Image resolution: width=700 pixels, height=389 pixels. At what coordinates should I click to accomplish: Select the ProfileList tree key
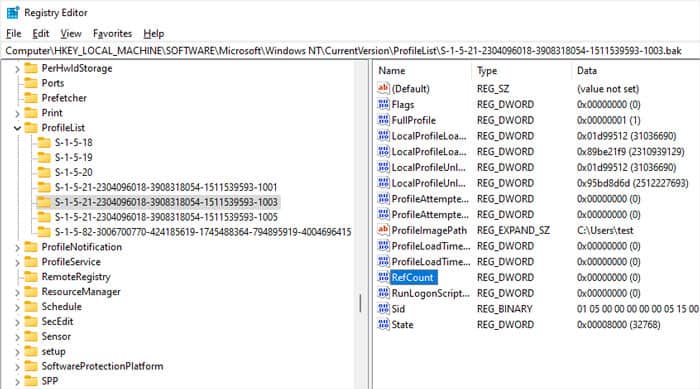point(63,128)
